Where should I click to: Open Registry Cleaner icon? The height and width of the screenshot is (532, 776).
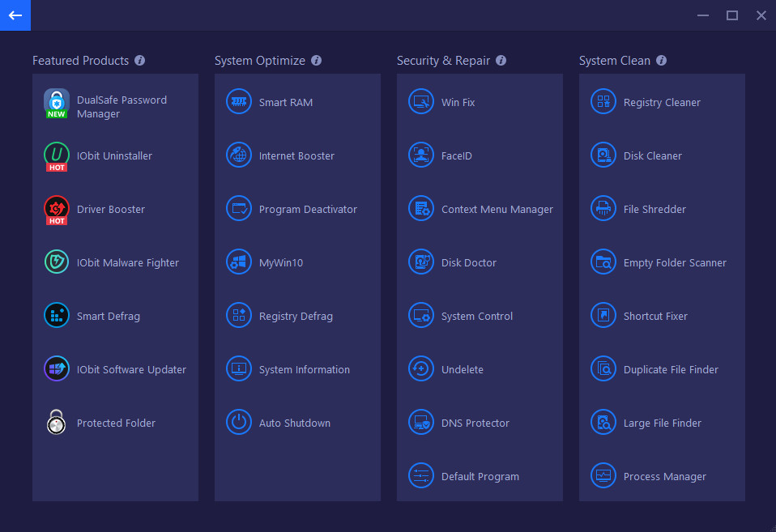[603, 101]
